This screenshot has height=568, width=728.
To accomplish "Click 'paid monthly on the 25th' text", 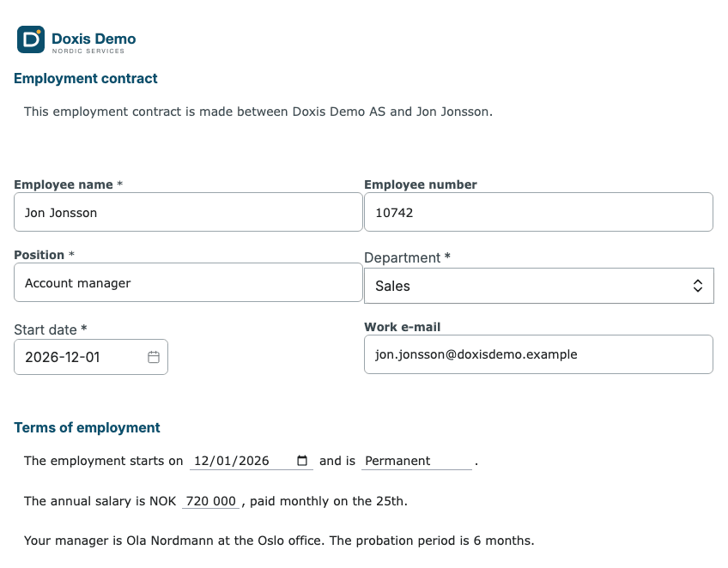I will [328, 501].
